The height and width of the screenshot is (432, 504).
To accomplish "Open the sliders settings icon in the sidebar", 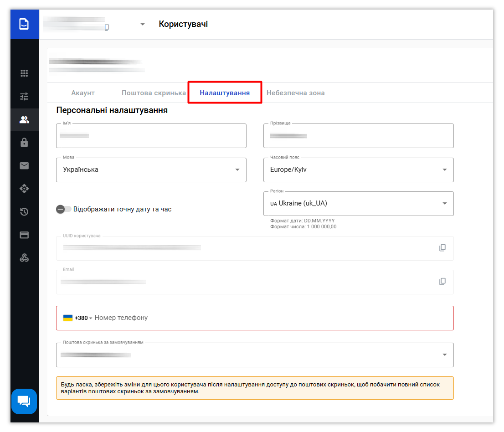I will (x=25, y=97).
